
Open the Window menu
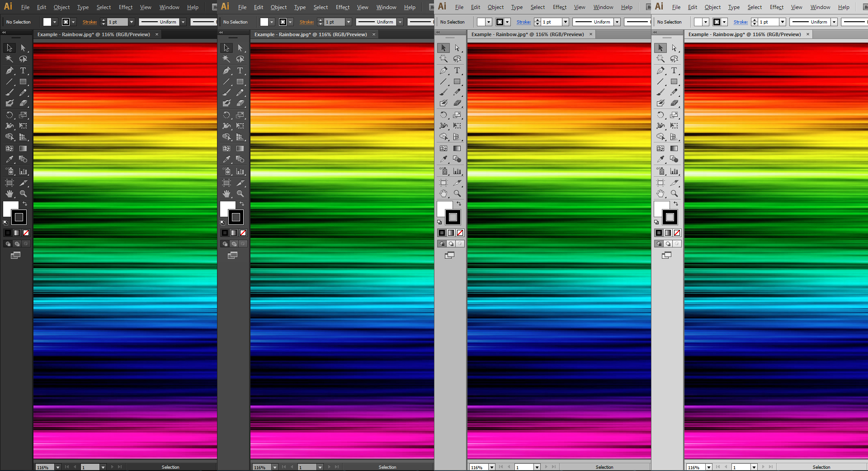click(169, 7)
